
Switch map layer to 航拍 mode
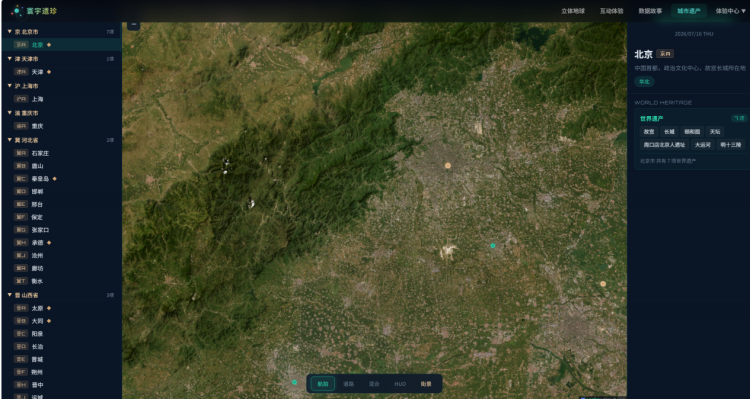coord(323,384)
